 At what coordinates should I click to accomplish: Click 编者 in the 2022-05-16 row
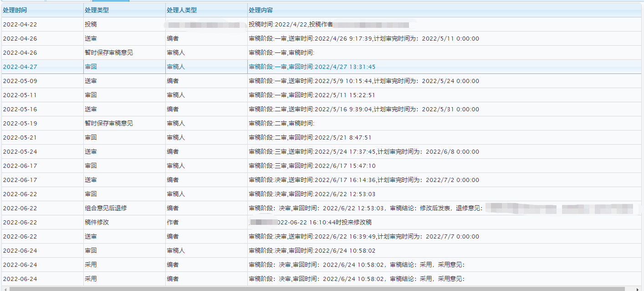point(173,109)
